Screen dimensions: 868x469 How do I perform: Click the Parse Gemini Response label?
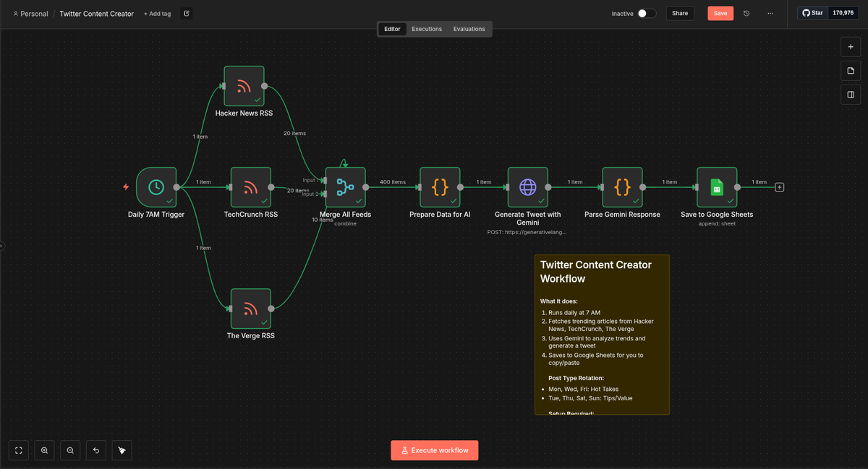[x=622, y=215]
